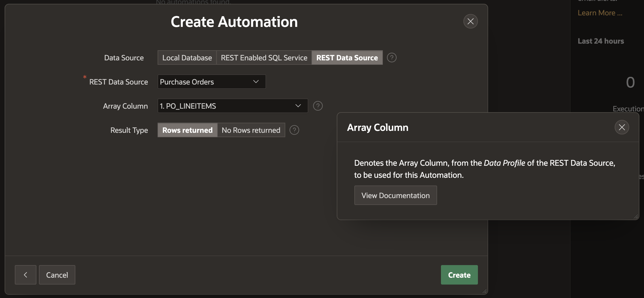The width and height of the screenshot is (644, 298).
Task: Follow the Learn More link
Action: (x=600, y=13)
